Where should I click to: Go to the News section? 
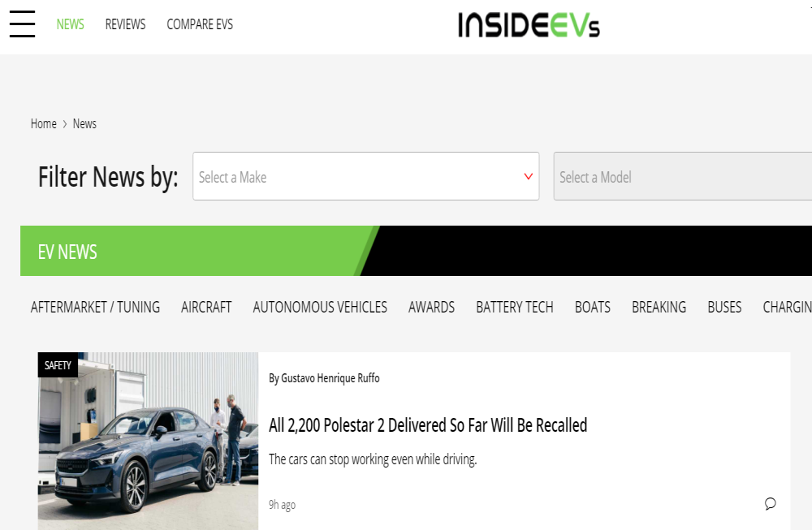[71, 24]
